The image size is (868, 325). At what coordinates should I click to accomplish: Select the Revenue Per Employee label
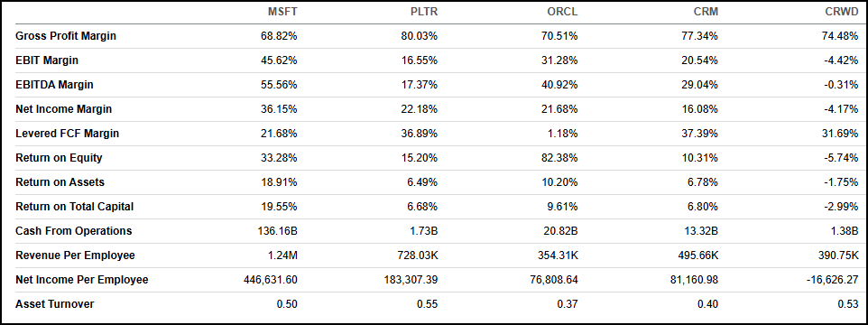point(75,255)
